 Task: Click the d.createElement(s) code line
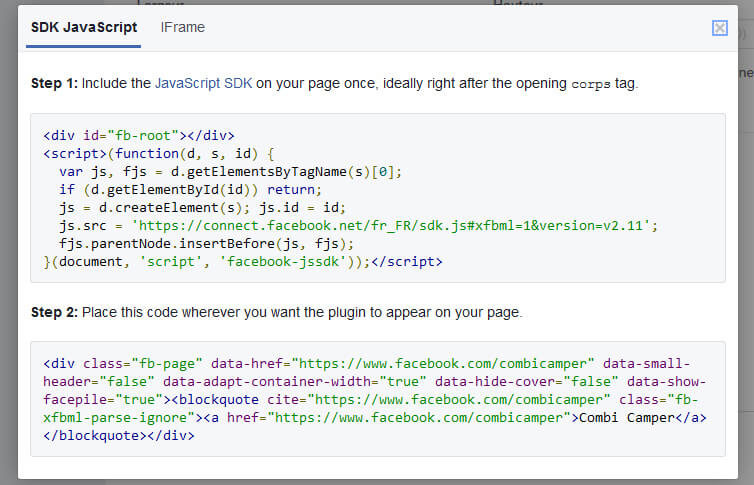click(x=202, y=208)
